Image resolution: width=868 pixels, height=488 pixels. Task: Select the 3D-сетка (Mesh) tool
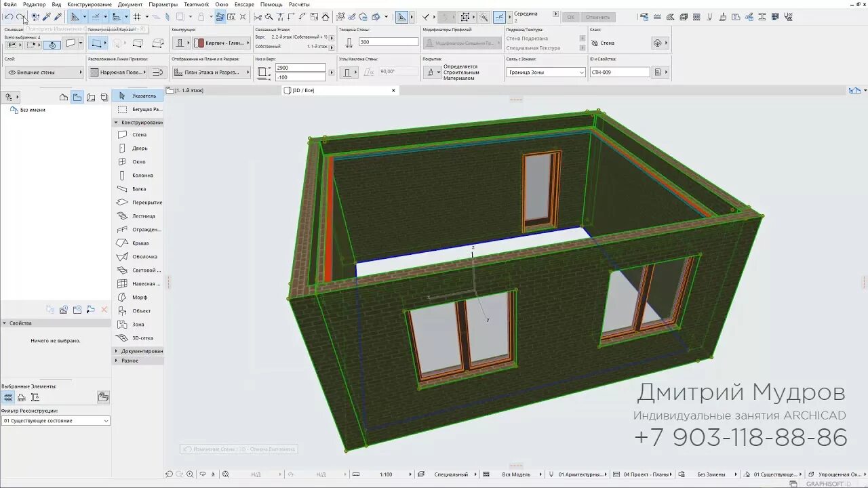[138, 338]
